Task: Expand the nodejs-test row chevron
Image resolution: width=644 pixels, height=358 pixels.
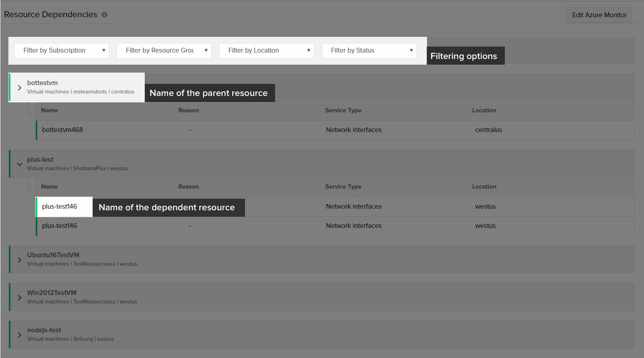Action: pos(19,335)
